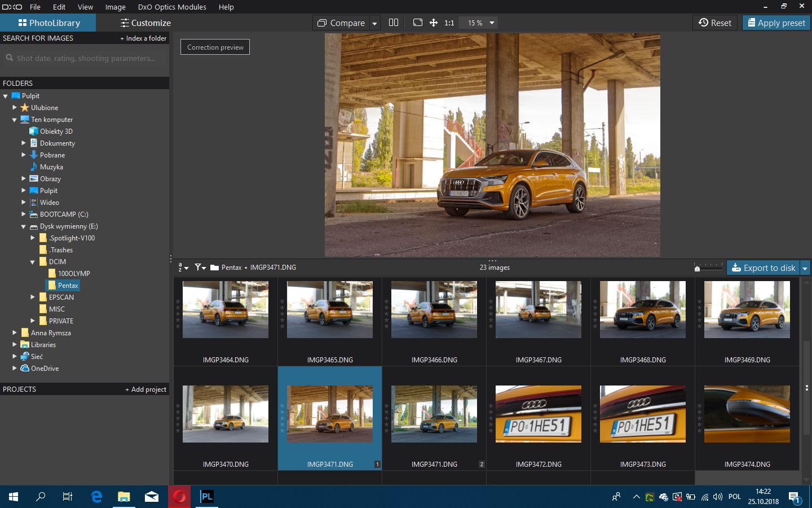812x508 pixels.
Task: Open the Help menu
Action: (226, 7)
